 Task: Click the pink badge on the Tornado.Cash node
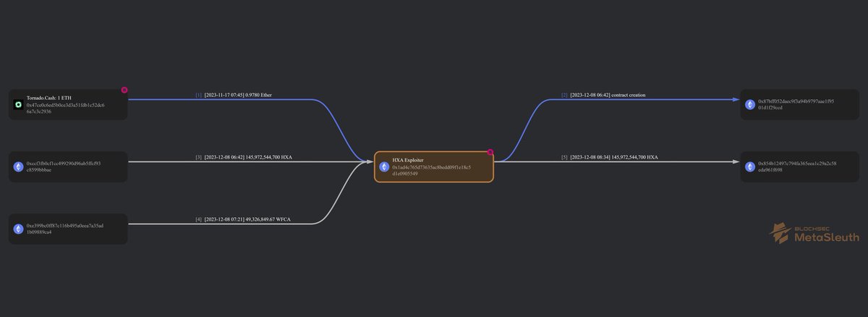124,90
